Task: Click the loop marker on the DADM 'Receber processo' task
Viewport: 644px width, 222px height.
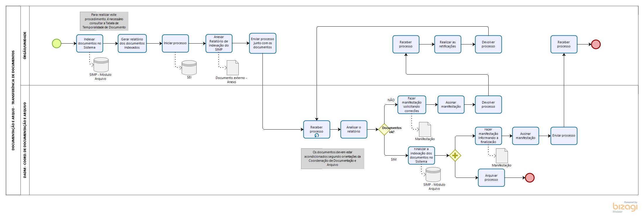Action: pos(317,135)
